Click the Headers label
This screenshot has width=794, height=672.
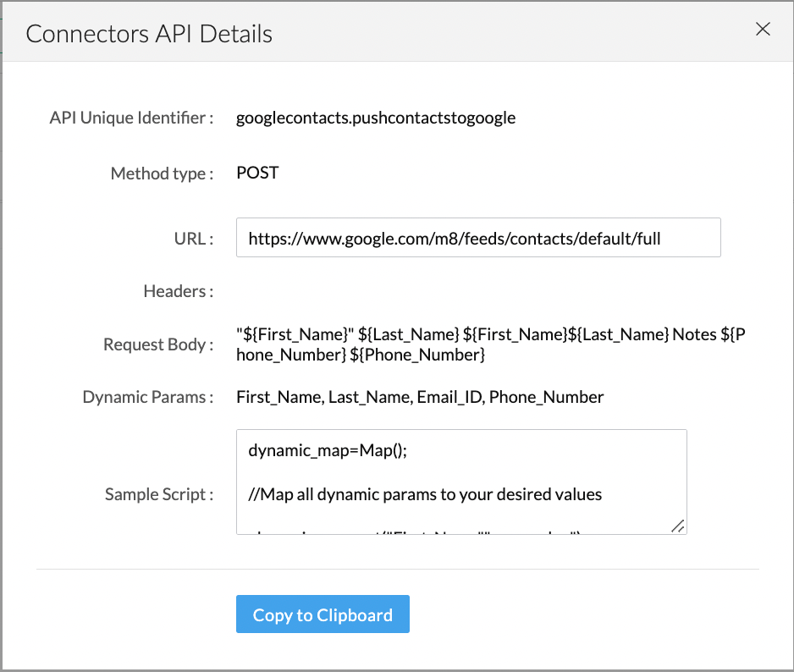178,291
